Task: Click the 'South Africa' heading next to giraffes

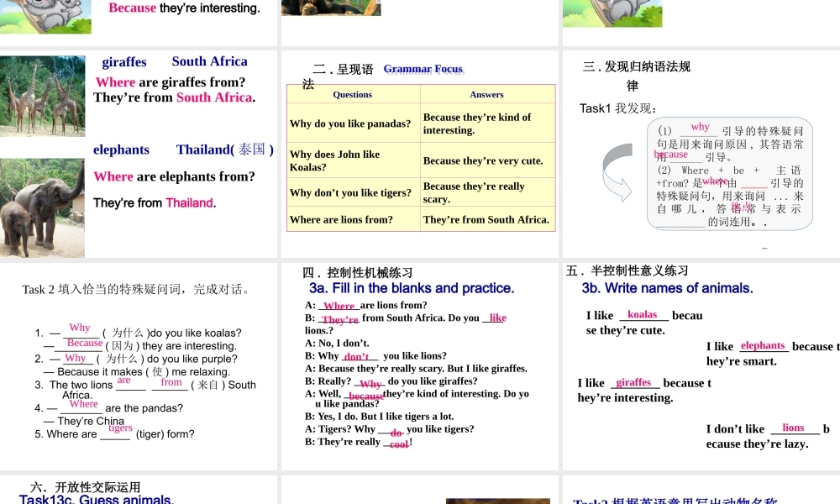Action: [209, 61]
